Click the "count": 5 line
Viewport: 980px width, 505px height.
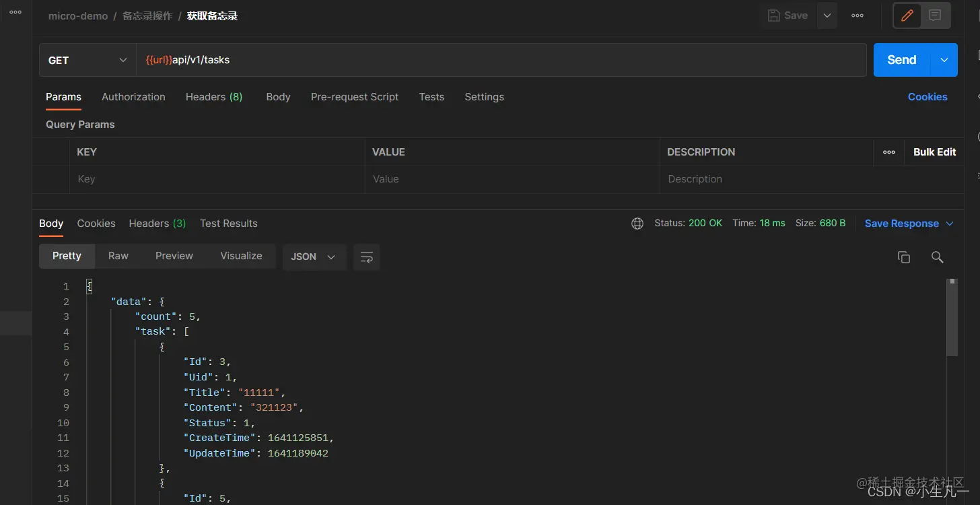pos(168,316)
